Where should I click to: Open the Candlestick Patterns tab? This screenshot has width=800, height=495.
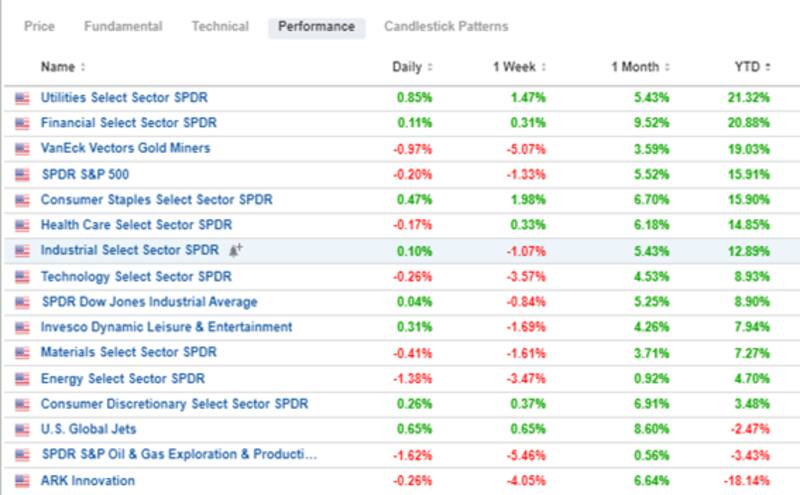[x=446, y=27]
